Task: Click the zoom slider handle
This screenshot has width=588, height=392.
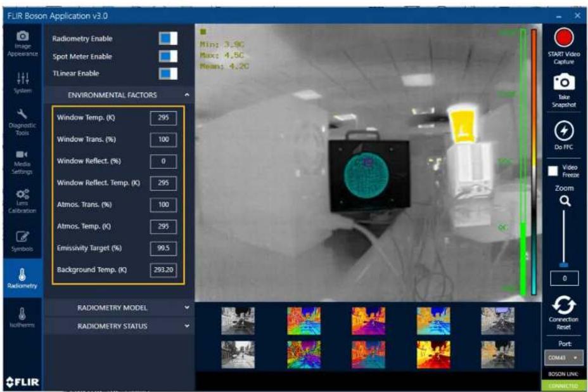Action: coord(564,265)
